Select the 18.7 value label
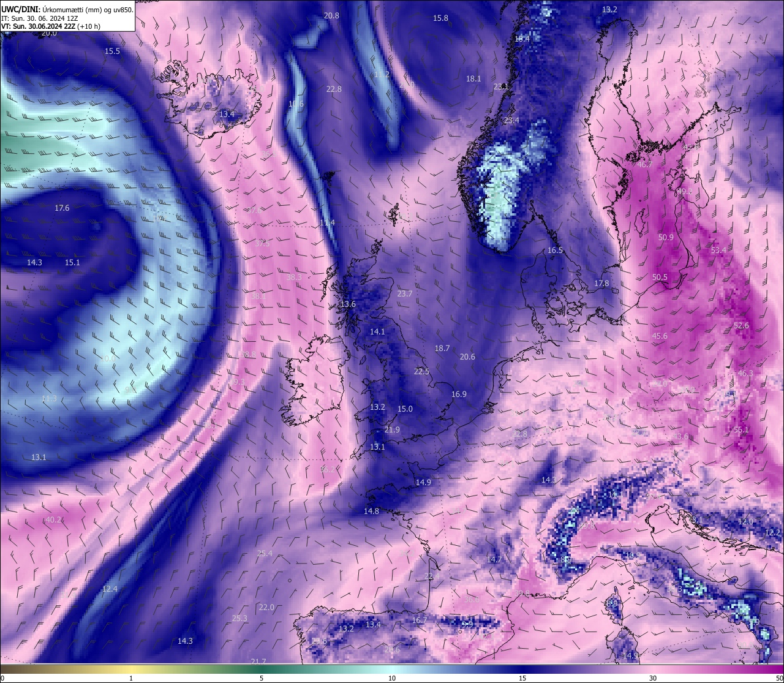Image resolution: width=784 pixels, height=683 pixels. [442, 348]
